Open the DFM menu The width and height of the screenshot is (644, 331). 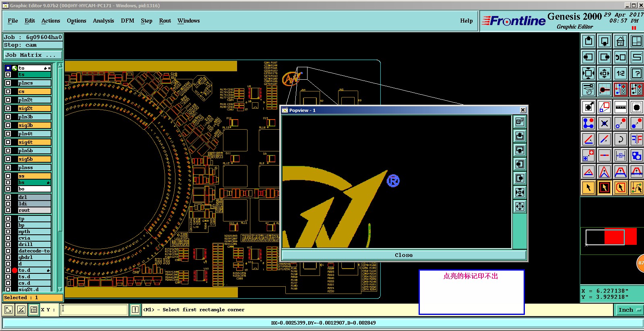[128, 21]
